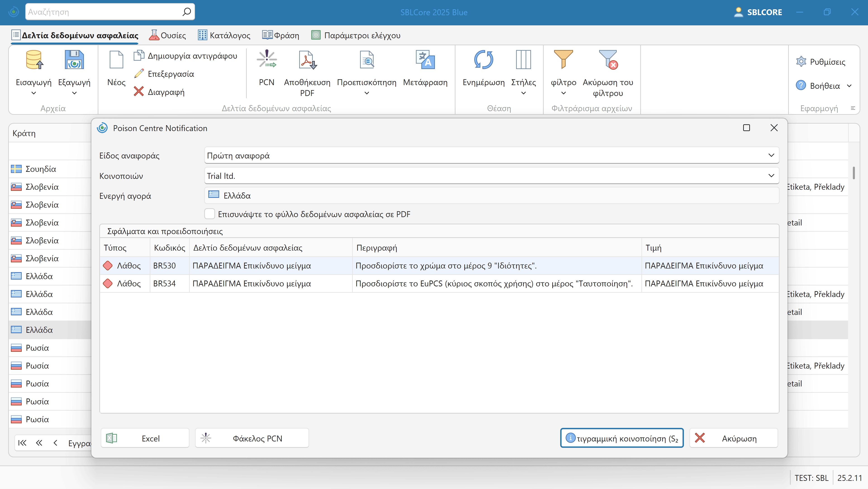The height and width of the screenshot is (489, 868).
Task: Open the Import (Εισαγωγή) database icon
Action: click(34, 60)
